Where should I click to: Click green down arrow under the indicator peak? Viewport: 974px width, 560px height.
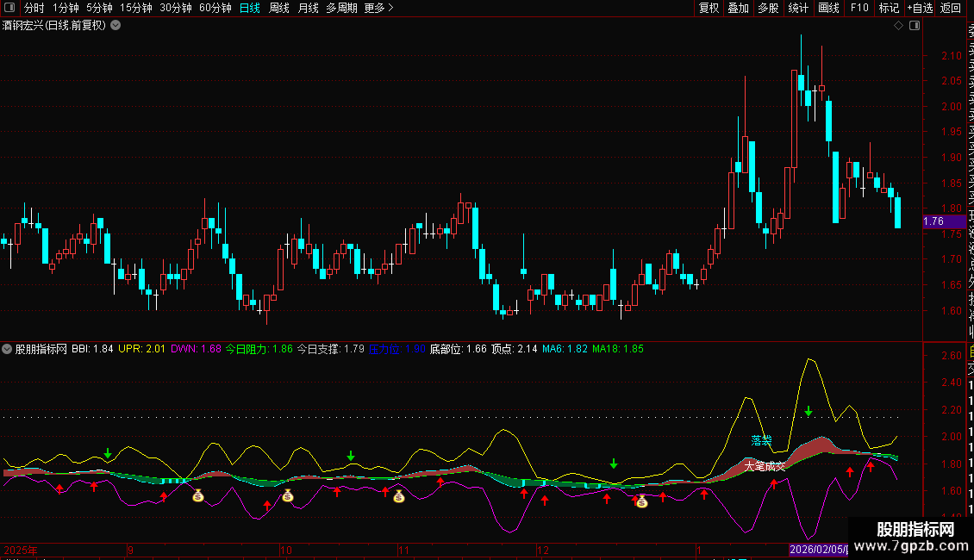tap(809, 412)
